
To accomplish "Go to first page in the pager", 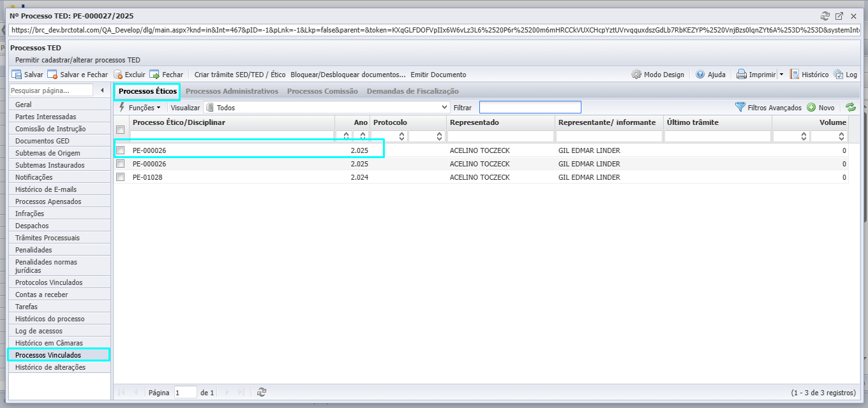I will point(121,393).
